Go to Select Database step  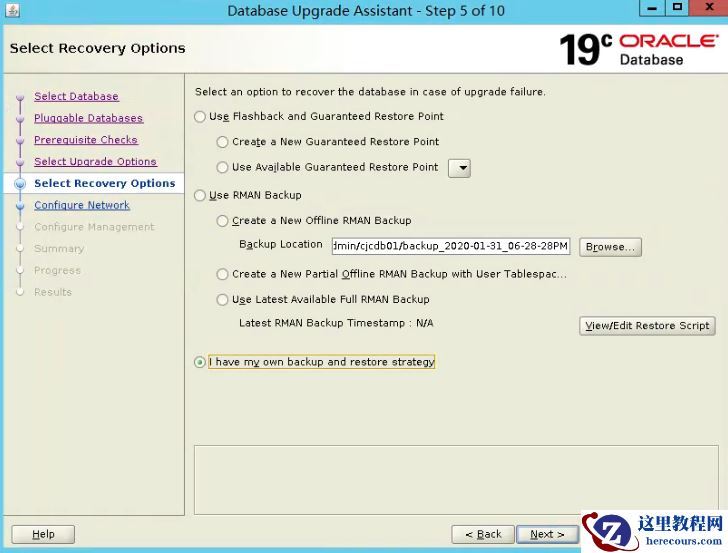click(76, 97)
